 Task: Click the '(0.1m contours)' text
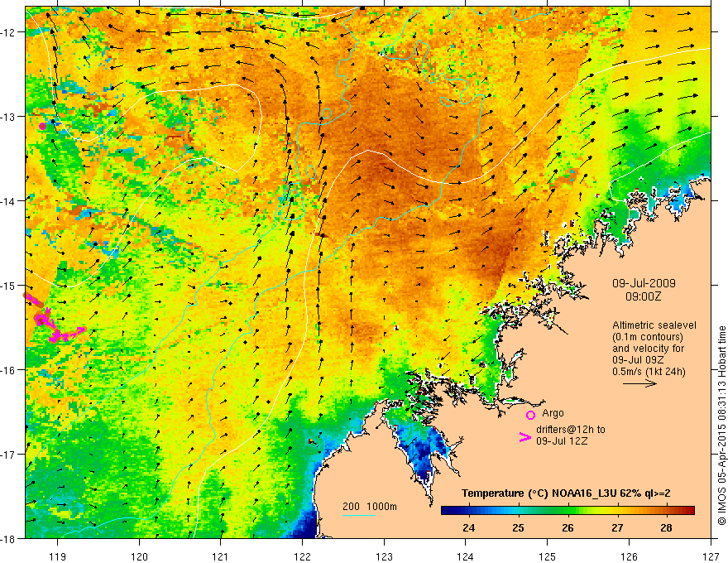pos(648,337)
